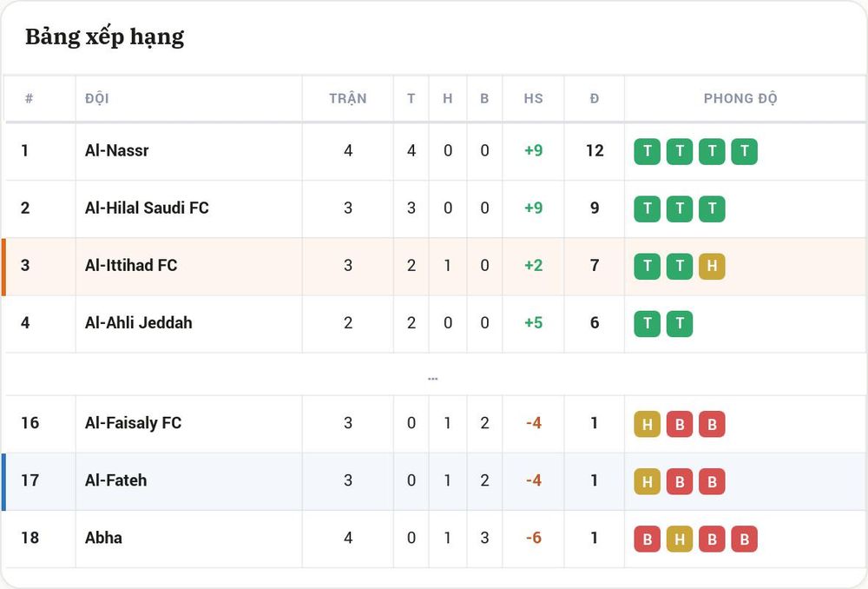Click Al-Faisaly FC's yellow H form badge
Viewport: 868px width, 589px height.
click(648, 425)
